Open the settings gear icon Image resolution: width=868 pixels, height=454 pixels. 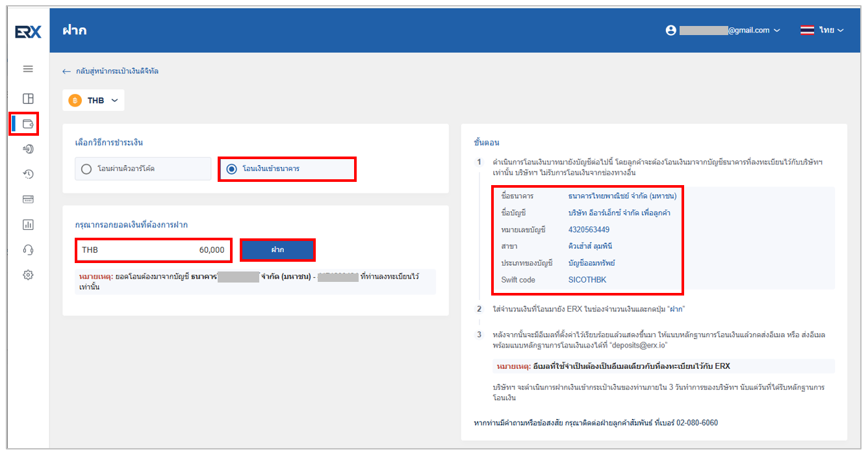click(x=28, y=275)
